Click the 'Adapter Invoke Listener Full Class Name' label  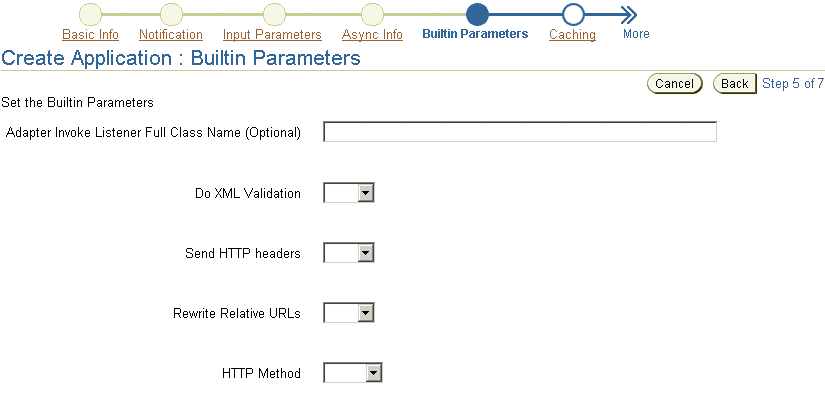[x=153, y=133]
